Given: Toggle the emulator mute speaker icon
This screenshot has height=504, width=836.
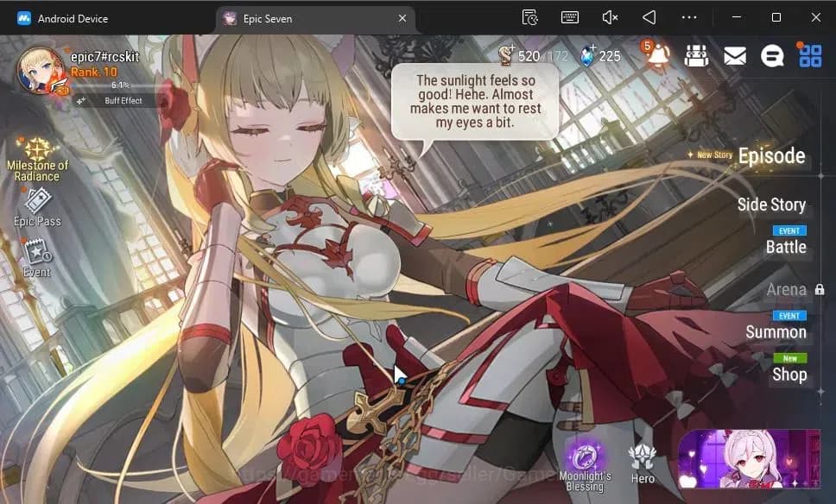Looking at the screenshot, I should coord(610,17).
